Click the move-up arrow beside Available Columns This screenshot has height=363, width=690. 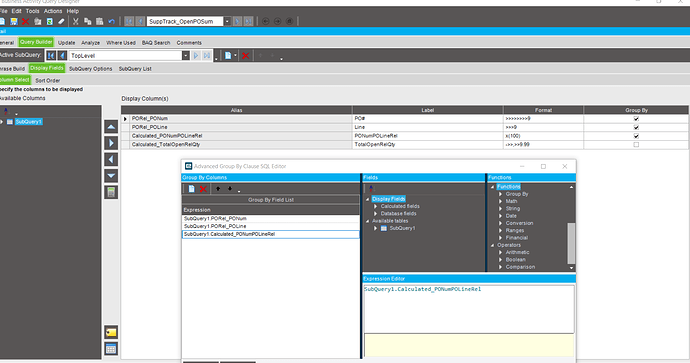pos(111,127)
